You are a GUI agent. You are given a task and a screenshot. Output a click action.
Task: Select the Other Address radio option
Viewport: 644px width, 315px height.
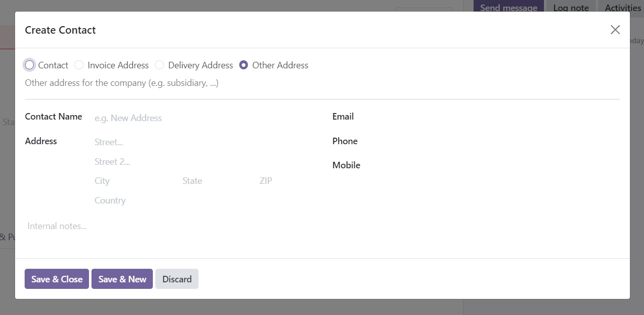point(244,65)
